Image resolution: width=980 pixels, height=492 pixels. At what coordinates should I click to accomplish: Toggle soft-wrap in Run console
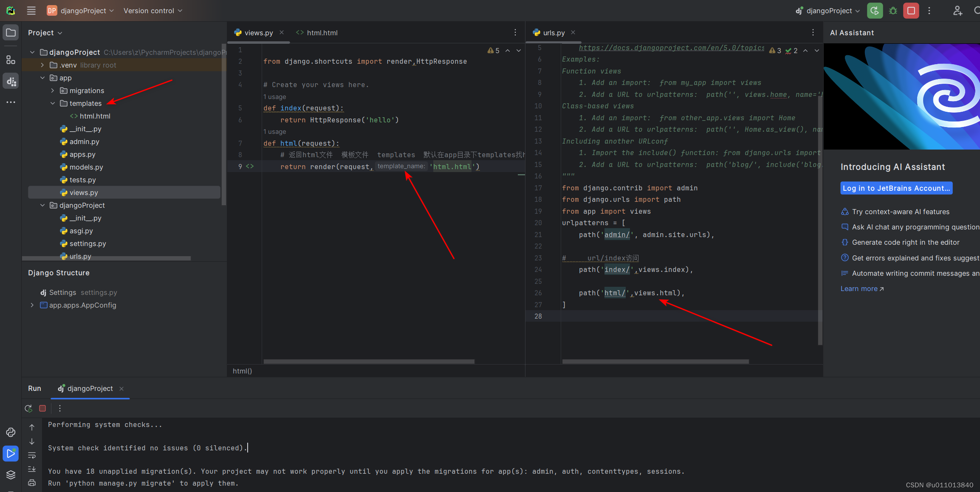tap(32, 455)
